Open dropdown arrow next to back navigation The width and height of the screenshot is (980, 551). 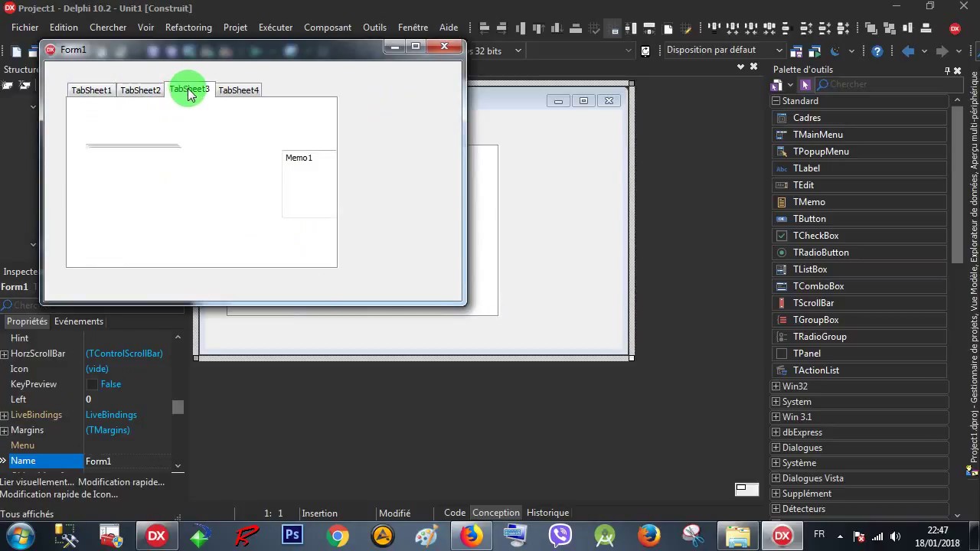924,51
